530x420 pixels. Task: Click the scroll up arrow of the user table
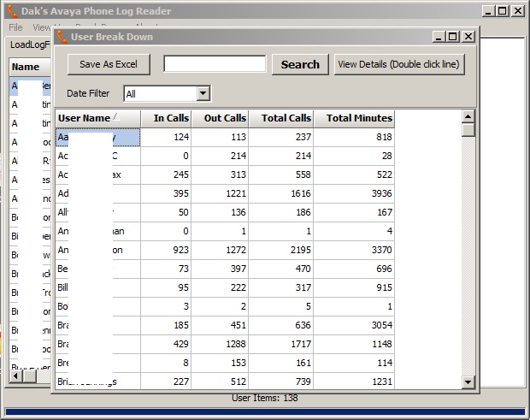point(468,116)
